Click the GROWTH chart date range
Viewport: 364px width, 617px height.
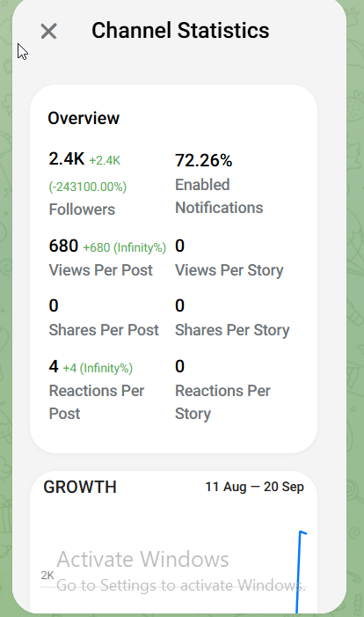click(x=254, y=487)
